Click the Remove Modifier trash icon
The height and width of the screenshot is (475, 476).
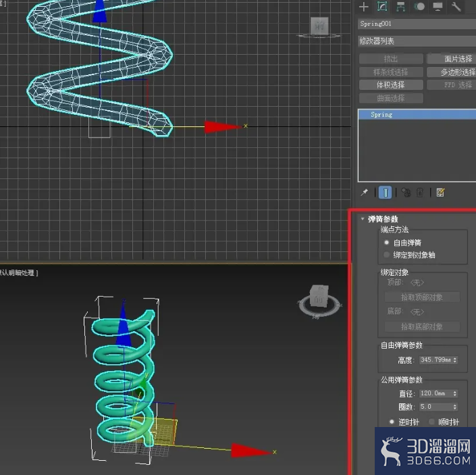[420, 193]
